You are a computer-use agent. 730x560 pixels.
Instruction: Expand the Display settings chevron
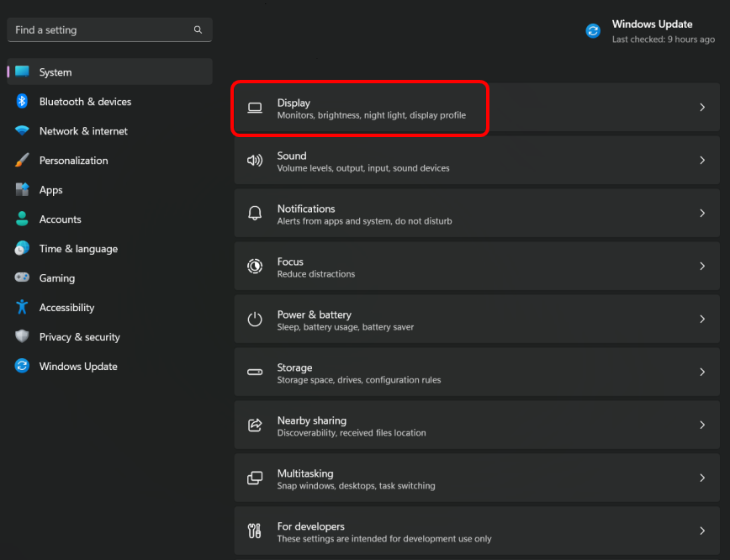click(x=702, y=108)
